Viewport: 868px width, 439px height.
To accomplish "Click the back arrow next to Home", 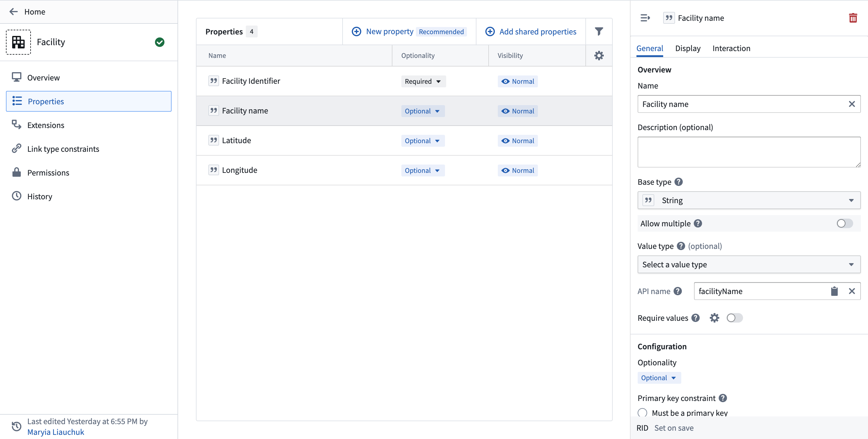I will point(13,12).
